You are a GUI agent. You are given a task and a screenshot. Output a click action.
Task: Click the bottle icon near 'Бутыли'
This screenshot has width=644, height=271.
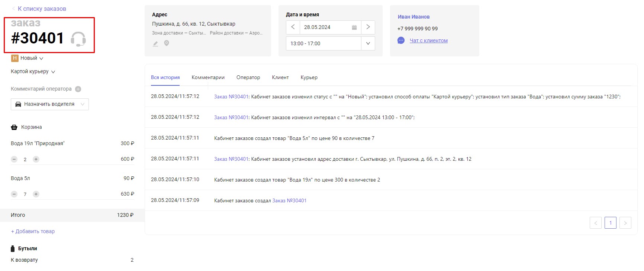(13, 248)
